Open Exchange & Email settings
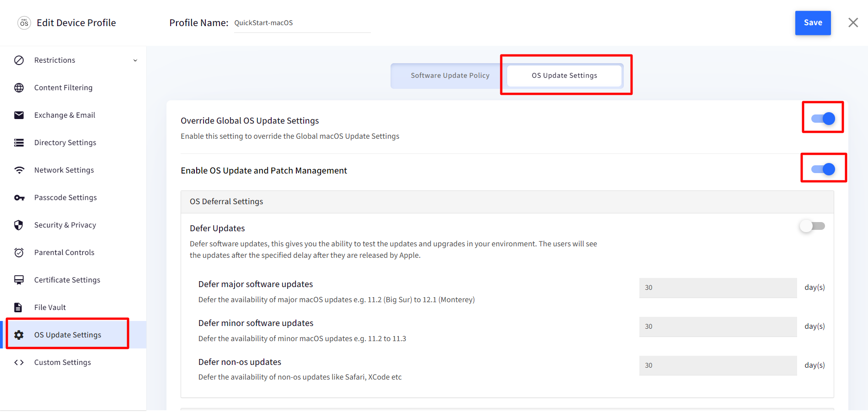 click(x=73, y=115)
